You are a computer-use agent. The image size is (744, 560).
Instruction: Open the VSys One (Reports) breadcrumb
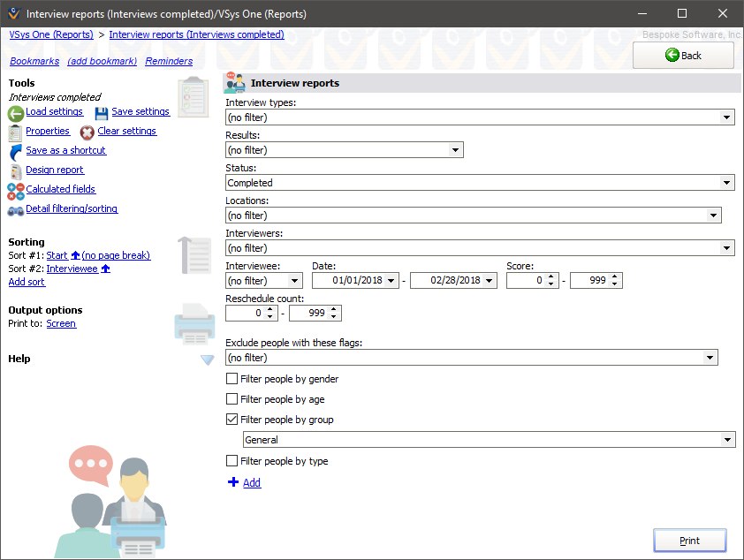pyautogui.click(x=50, y=34)
